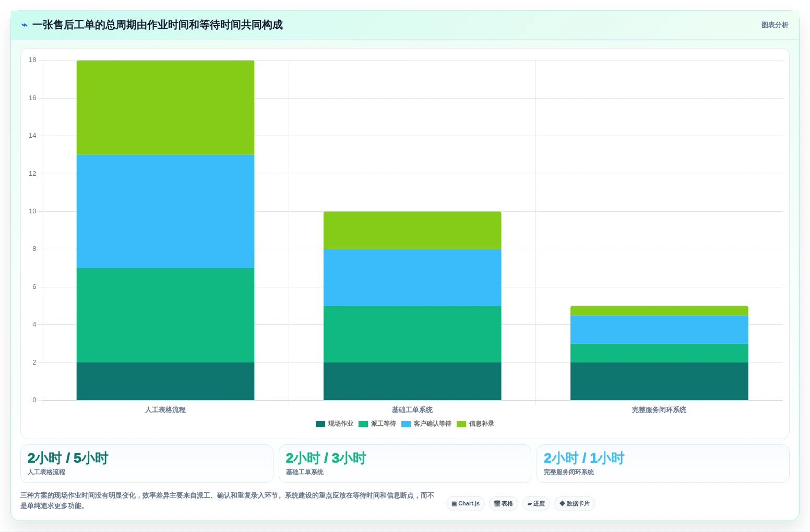Toggle the 现场作业 legend item
The image size is (810, 532).
(335, 424)
